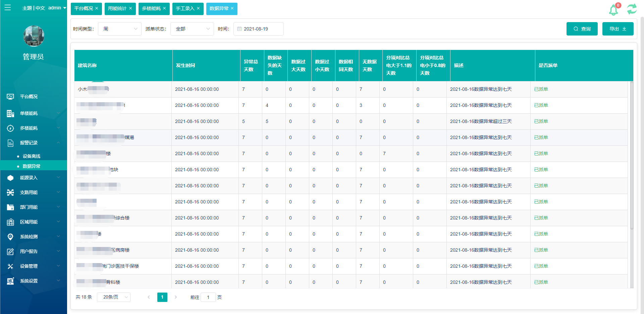Viewport: 644px width, 314px height.
Task: Select 设备离线 in the sidebar submenu
Action: pos(32,156)
